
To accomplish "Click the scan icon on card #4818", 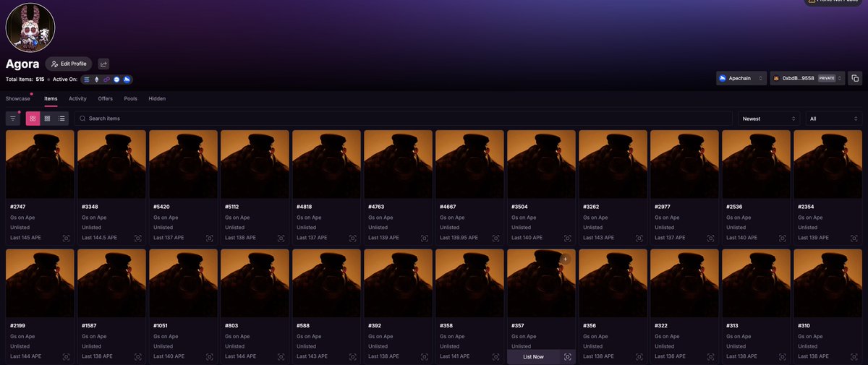I will tap(352, 238).
